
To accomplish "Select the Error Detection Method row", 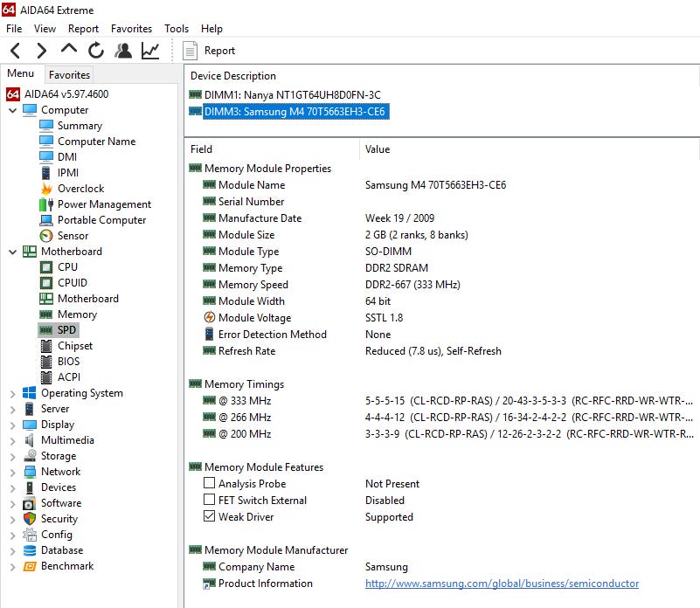I will [442, 335].
